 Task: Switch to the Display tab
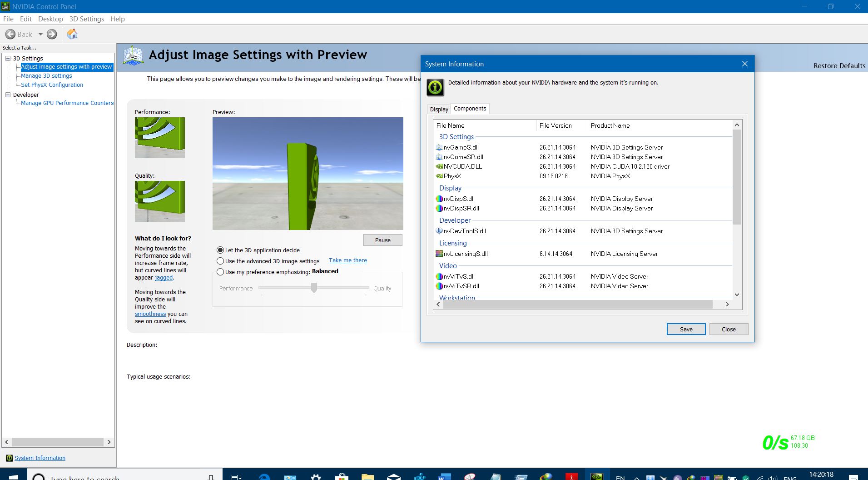pyautogui.click(x=439, y=109)
